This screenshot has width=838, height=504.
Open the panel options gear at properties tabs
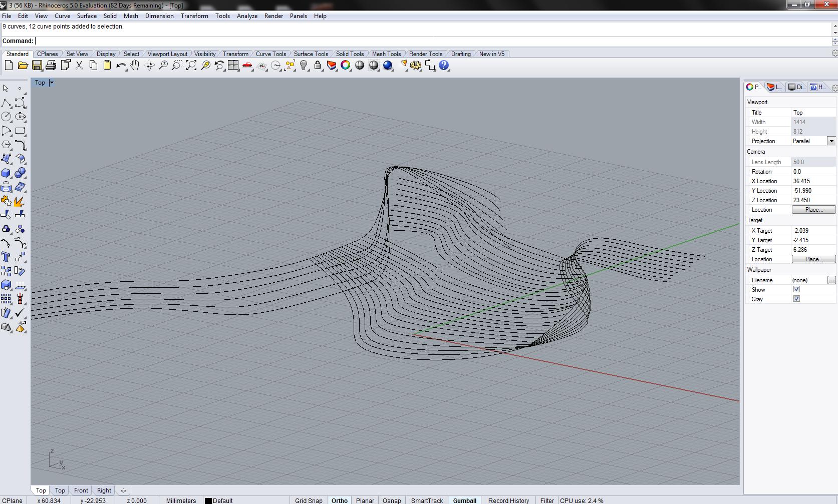[834, 88]
